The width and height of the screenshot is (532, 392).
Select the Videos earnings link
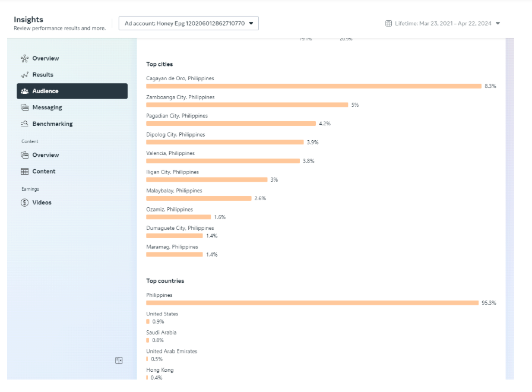click(x=42, y=203)
